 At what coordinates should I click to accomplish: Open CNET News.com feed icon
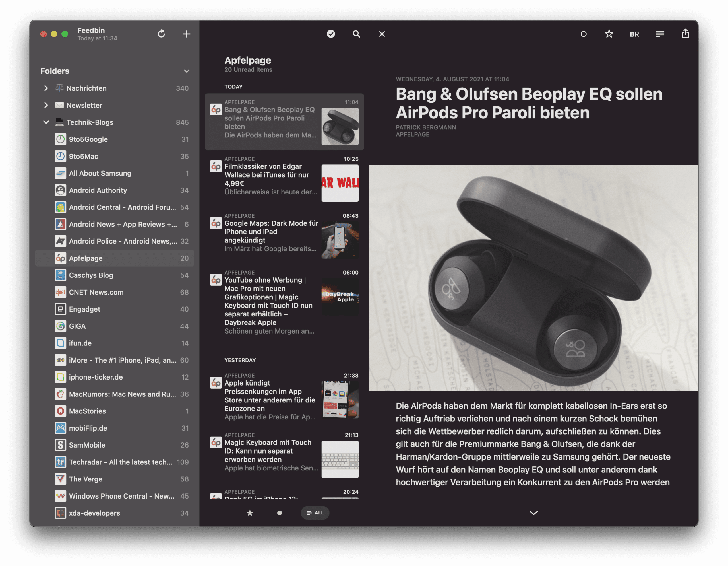coord(60,292)
